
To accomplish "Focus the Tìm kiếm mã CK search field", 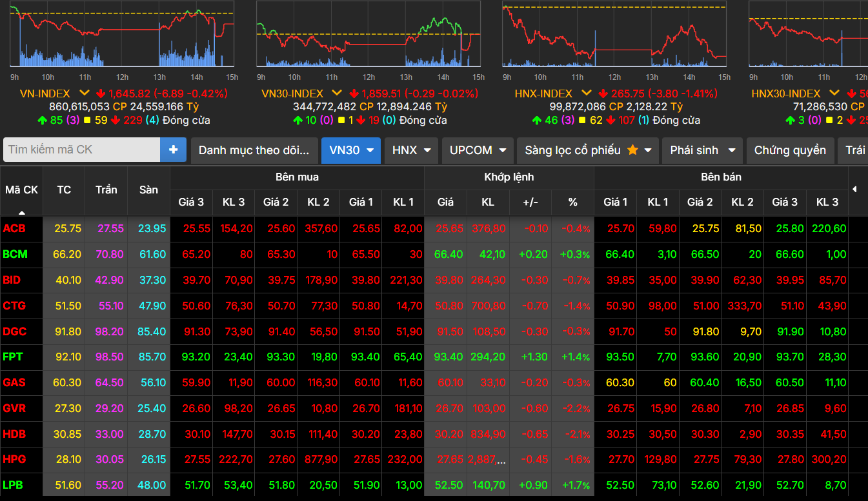I will [82, 150].
